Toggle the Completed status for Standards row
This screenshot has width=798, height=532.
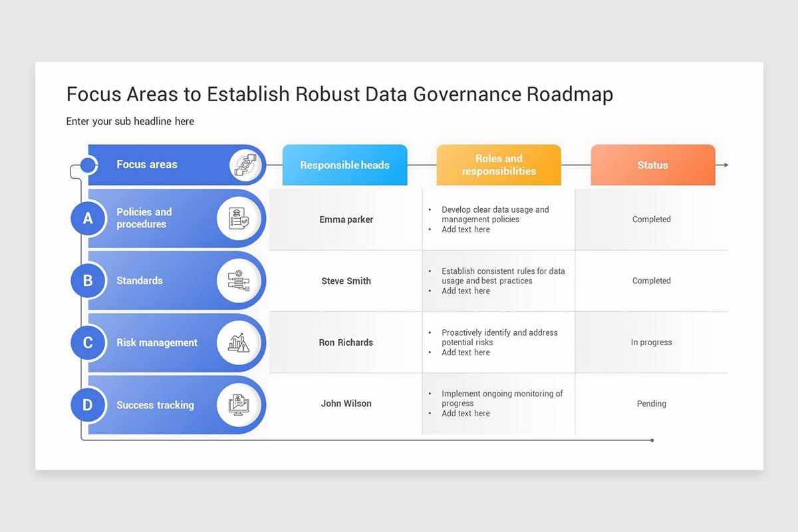(x=652, y=281)
